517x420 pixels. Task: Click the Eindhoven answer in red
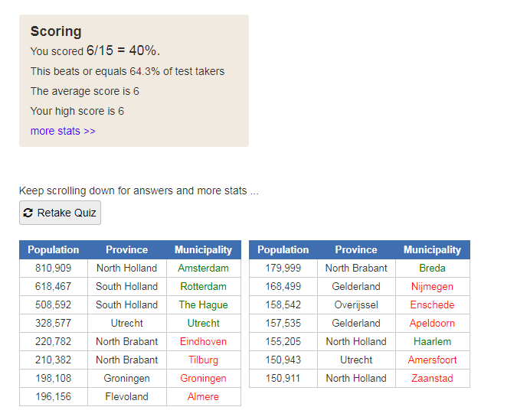click(x=203, y=342)
